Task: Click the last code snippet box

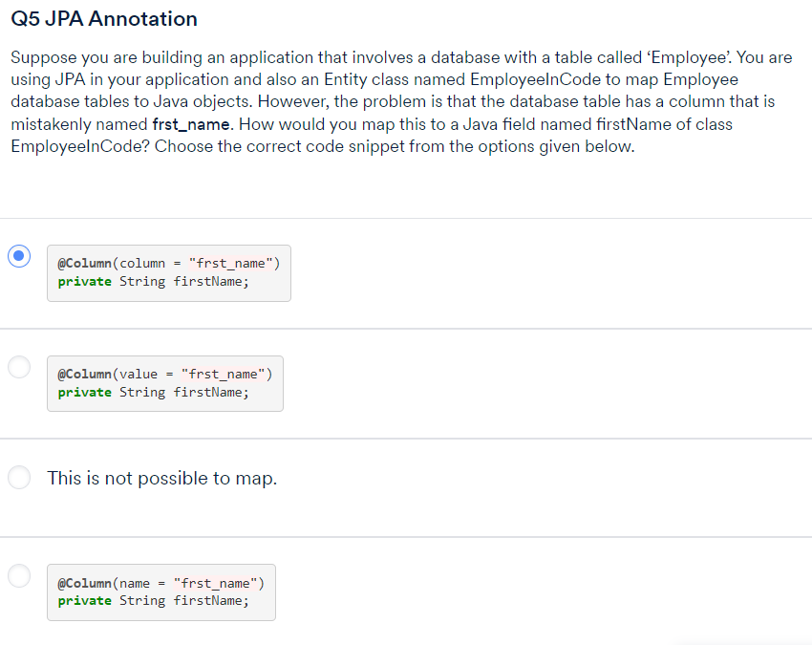Action: pyautogui.click(x=160, y=591)
